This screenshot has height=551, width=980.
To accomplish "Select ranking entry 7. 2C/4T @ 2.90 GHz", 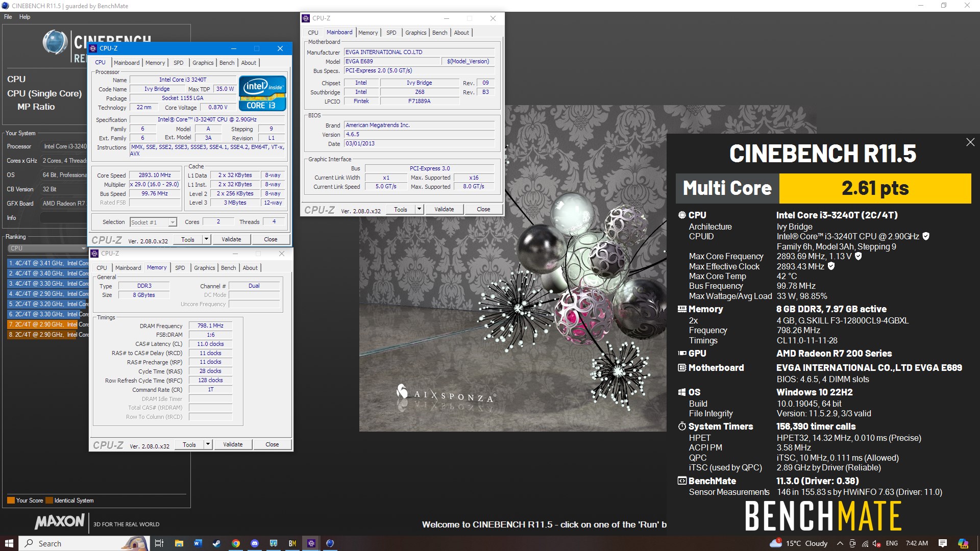I will pos(48,324).
